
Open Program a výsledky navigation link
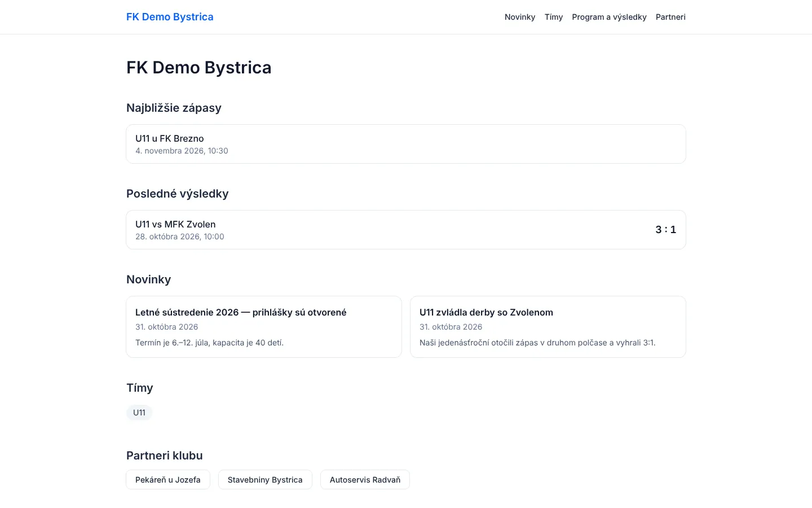point(609,17)
